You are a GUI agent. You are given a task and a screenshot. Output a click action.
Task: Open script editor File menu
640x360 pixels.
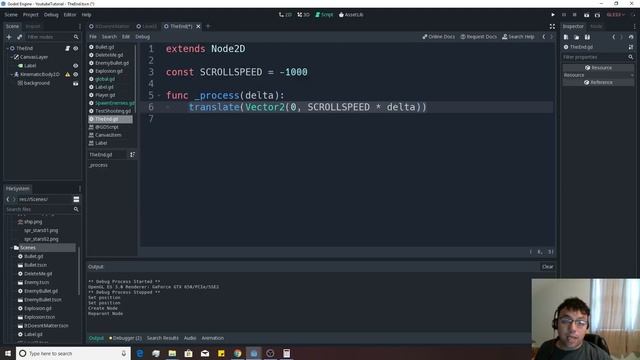(93, 37)
